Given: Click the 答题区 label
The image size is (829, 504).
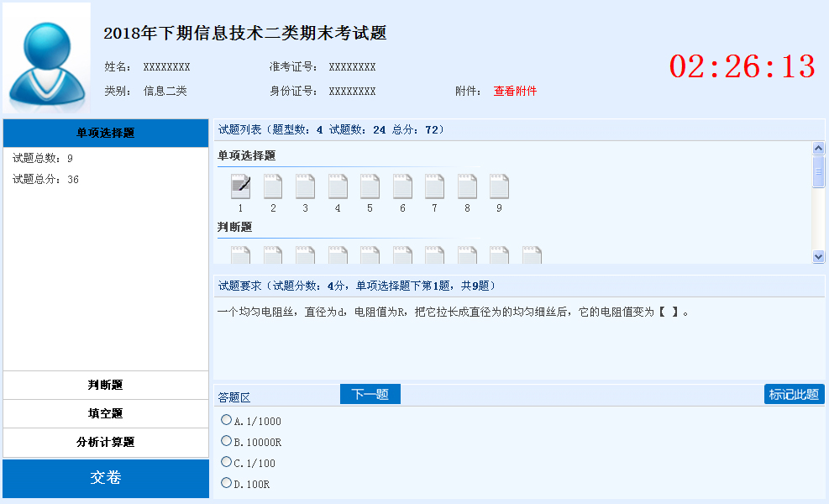Looking at the screenshot, I should click(233, 397).
